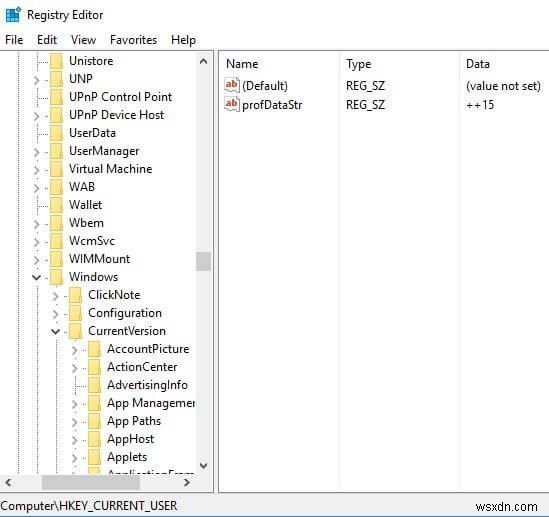
Task: Click the WcmSvc folder icon
Action: point(56,241)
